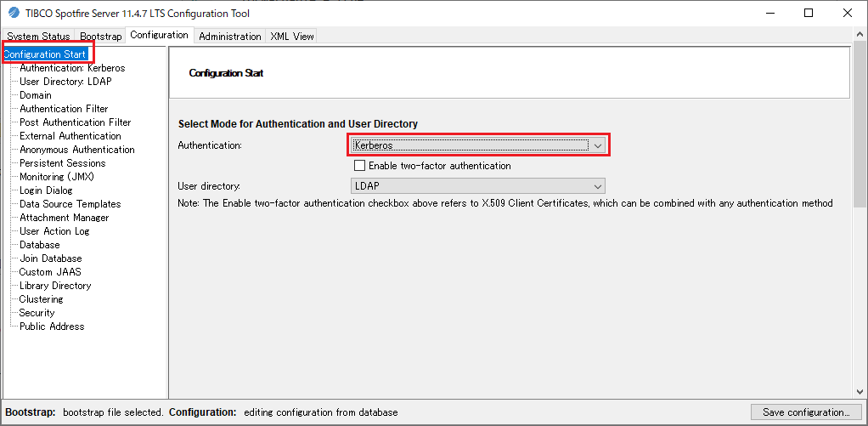This screenshot has width=868, height=426.
Task: Select the Database tree item
Action: click(x=40, y=244)
